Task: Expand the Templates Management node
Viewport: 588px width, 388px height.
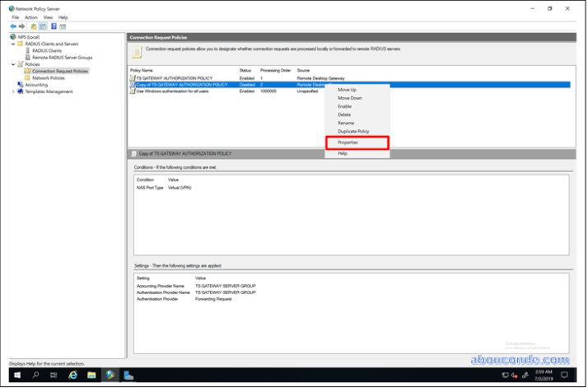Action: pos(12,91)
